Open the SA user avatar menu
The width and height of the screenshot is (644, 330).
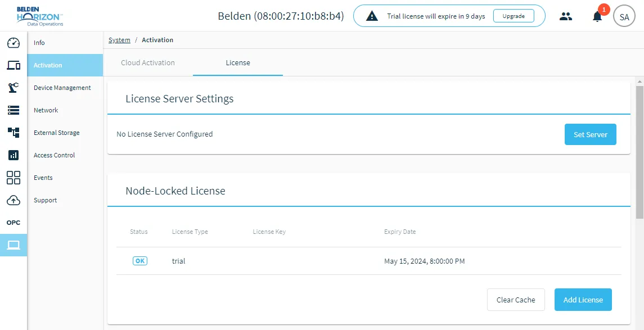tap(624, 17)
